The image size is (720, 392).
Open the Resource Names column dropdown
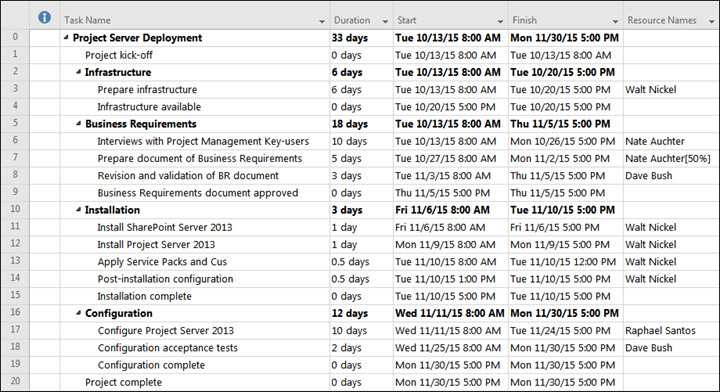tap(711, 21)
